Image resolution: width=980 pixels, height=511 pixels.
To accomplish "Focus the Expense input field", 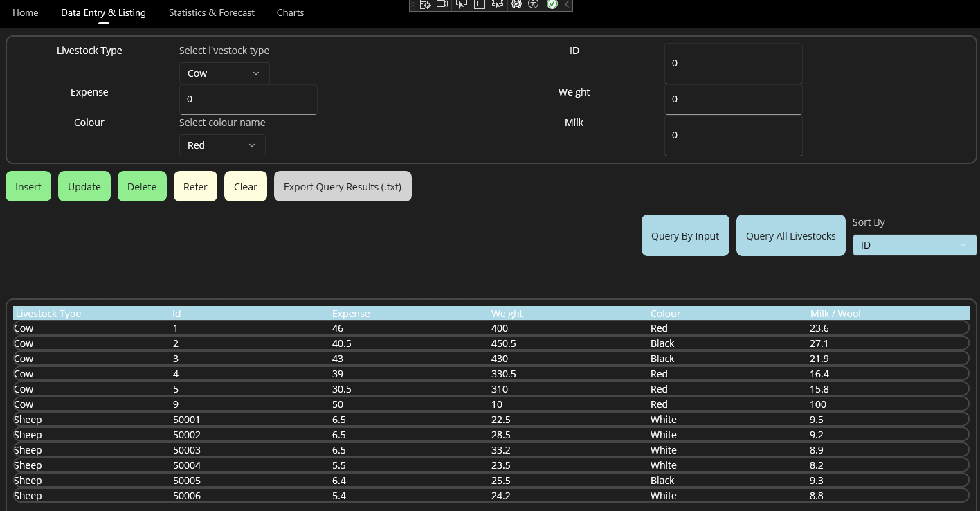I will (248, 99).
